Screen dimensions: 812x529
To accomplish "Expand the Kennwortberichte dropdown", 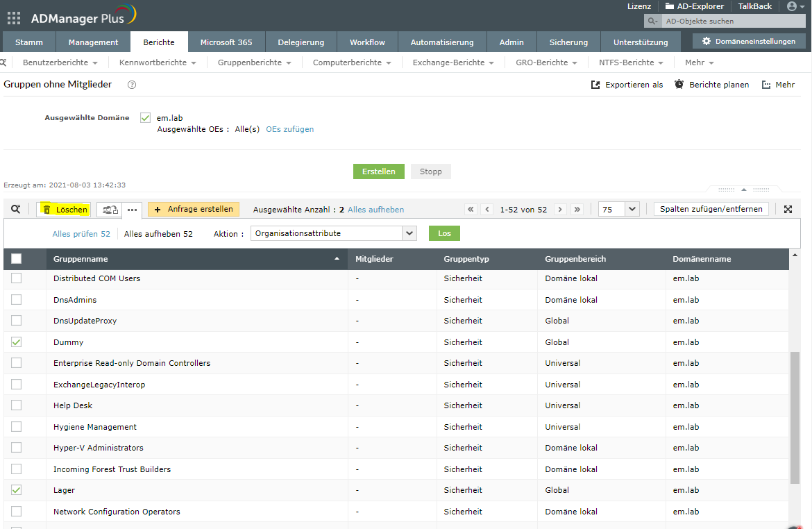I will click(x=158, y=62).
